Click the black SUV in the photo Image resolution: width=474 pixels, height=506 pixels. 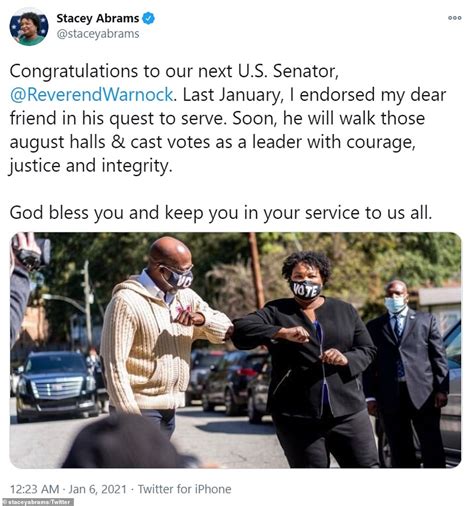click(56, 385)
